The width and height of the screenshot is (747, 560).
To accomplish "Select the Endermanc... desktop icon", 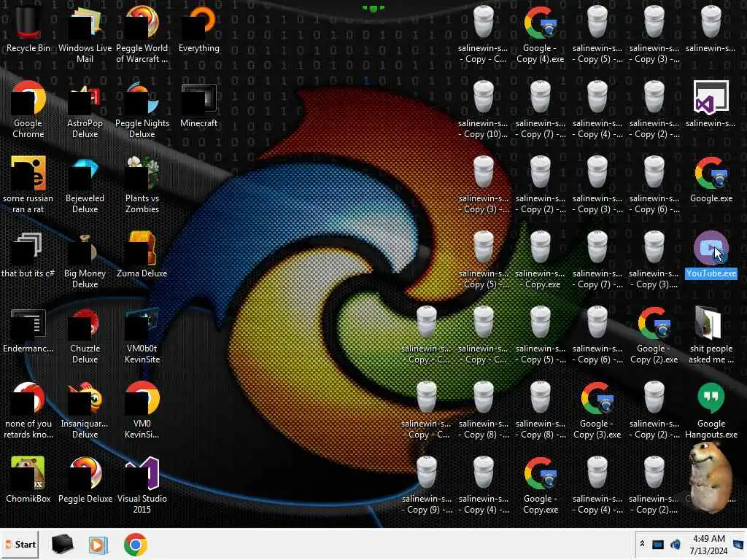I will pos(28,330).
